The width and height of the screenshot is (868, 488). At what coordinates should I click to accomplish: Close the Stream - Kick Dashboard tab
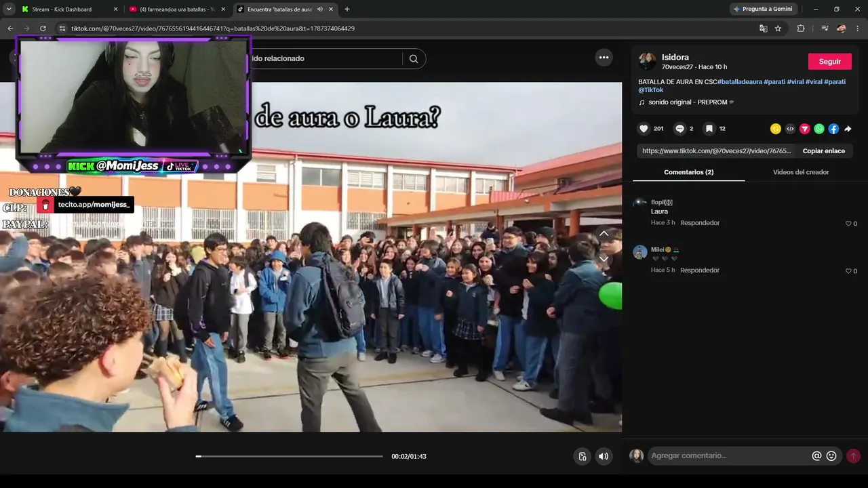pyautogui.click(x=115, y=9)
